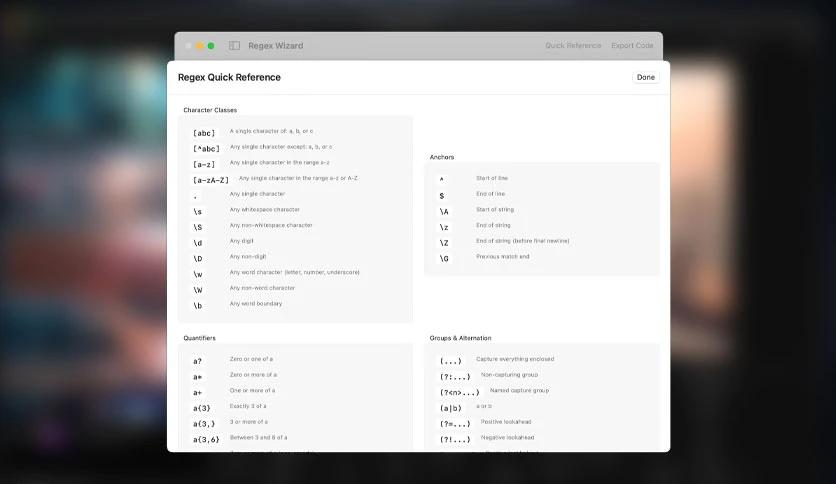Click the \b word boundary token
Viewport: 836px width, 484px height.
coord(198,306)
